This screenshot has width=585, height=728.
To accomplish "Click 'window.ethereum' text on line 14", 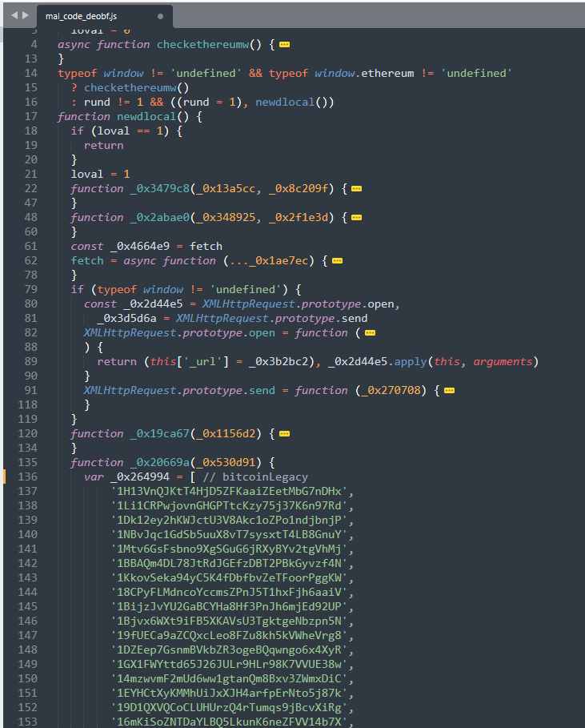I will (364, 73).
